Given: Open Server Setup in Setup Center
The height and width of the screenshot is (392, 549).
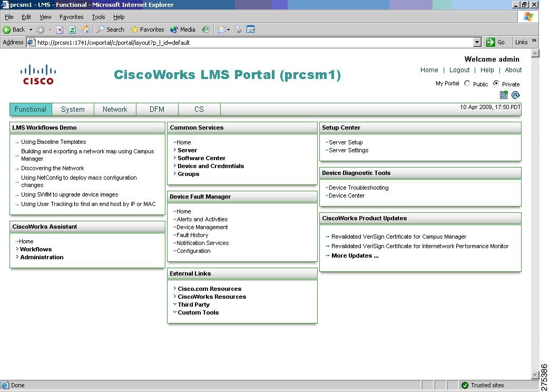Looking at the screenshot, I should tap(346, 142).
